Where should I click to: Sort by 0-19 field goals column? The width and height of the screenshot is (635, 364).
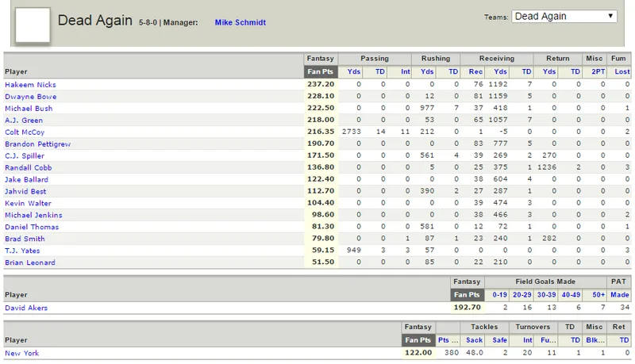pos(500,295)
